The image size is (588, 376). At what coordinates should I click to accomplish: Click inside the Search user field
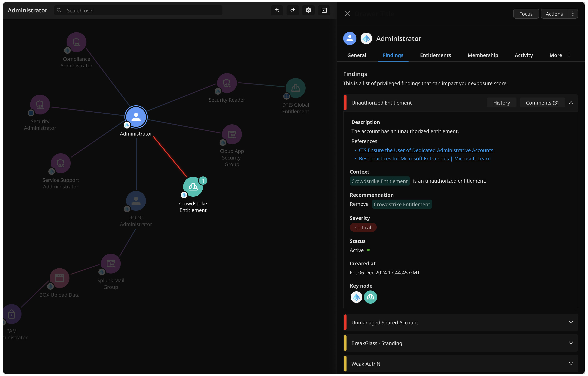[138, 10]
